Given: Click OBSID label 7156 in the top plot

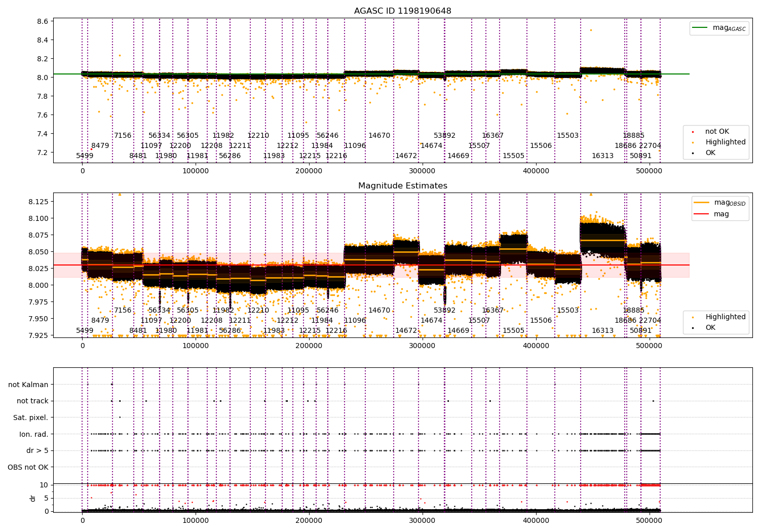Looking at the screenshot, I should point(123,136).
